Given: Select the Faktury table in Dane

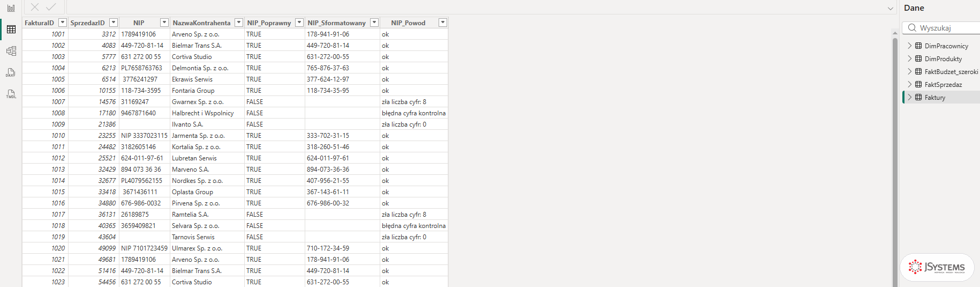Looking at the screenshot, I should [x=935, y=98].
